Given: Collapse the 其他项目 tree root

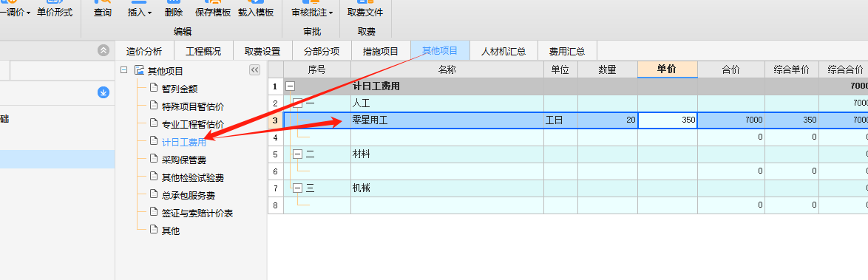Looking at the screenshot, I should click(x=123, y=69).
